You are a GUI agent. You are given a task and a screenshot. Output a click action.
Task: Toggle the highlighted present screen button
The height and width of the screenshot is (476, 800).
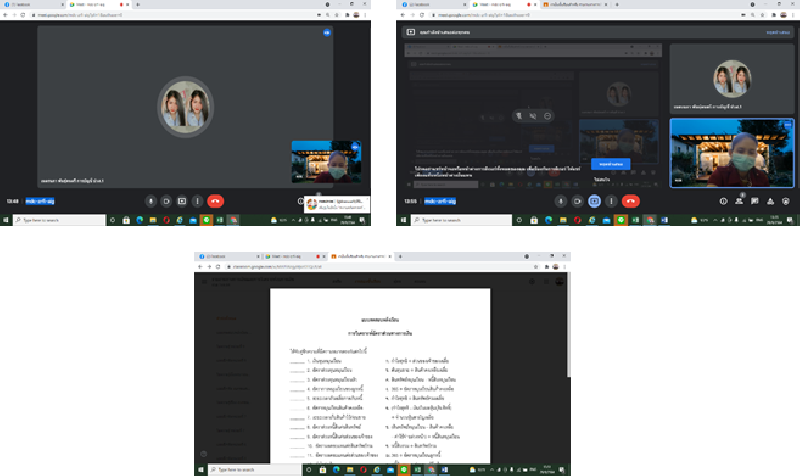click(x=594, y=200)
